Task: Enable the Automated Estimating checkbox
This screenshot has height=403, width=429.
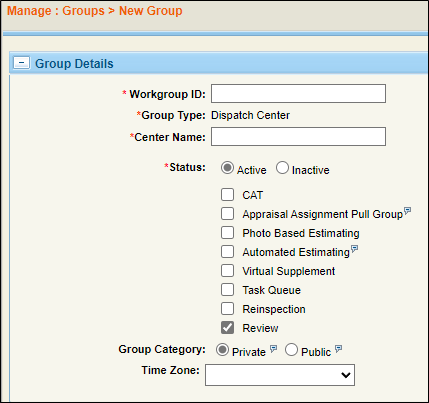Action: (227, 251)
